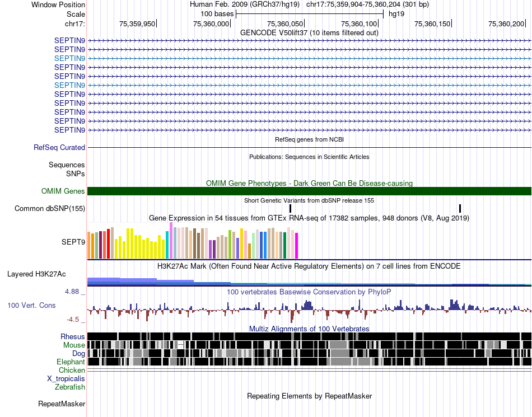Image resolution: width=532 pixels, height=417 pixels.
Task: Click the Sequences SNPs track label
Action: [x=67, y=169]
